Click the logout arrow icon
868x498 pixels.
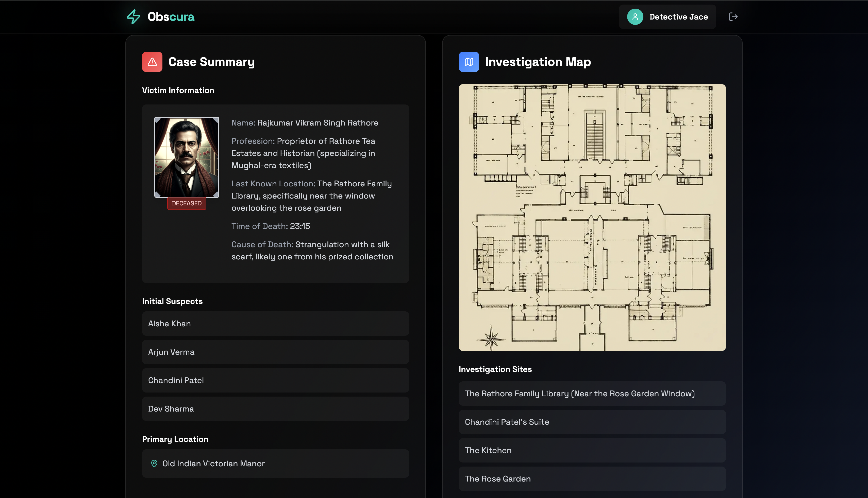(x=733, y=17)
